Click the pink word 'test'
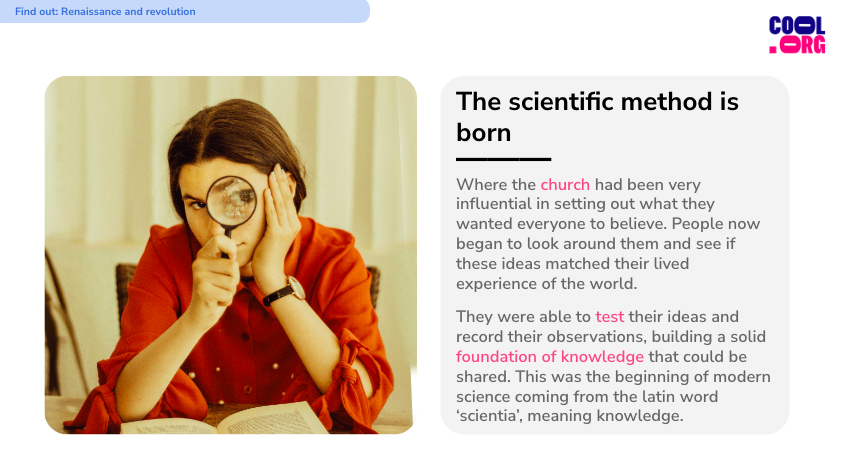The height and width of the screenshot is (474, 844). click(609, 316)
